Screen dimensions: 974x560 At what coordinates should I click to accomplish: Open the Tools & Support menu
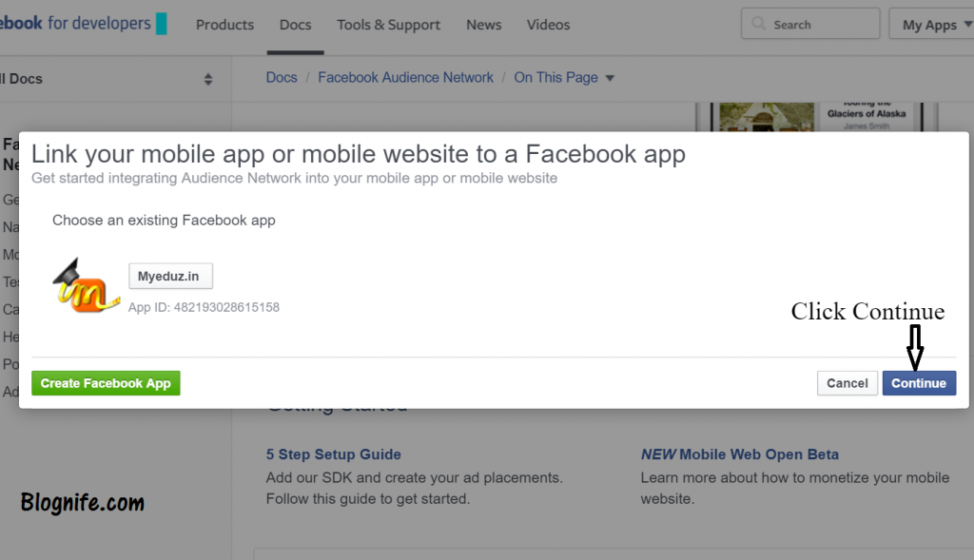coord(388,25)
